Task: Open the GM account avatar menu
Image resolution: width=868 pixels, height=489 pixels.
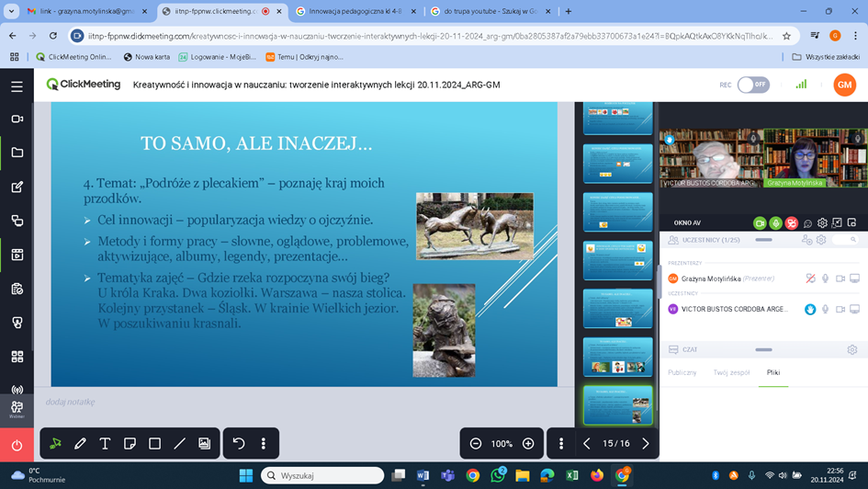Action: pyautogui.click(x=844, y=85)
